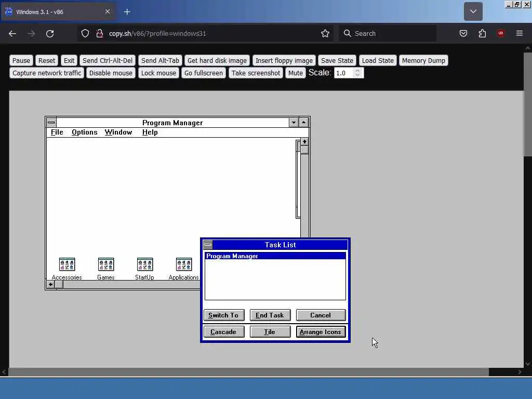Cancel the Task List dialog
Screen dimensions: 532x399
[x=321, y=315]
